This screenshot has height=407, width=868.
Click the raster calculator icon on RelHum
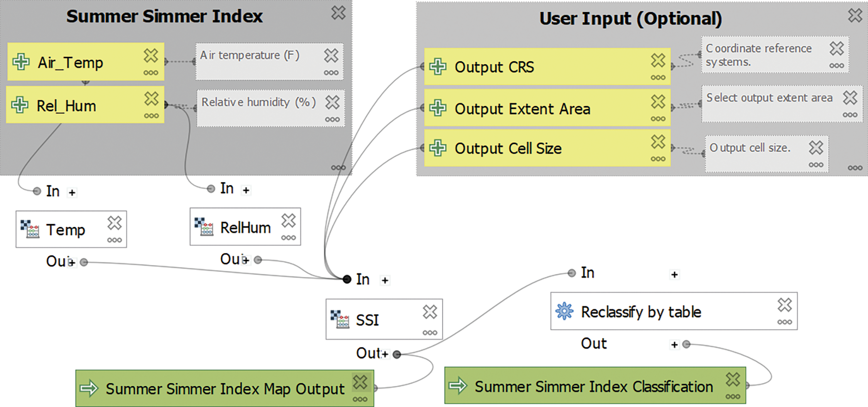[x=204, y=227]
